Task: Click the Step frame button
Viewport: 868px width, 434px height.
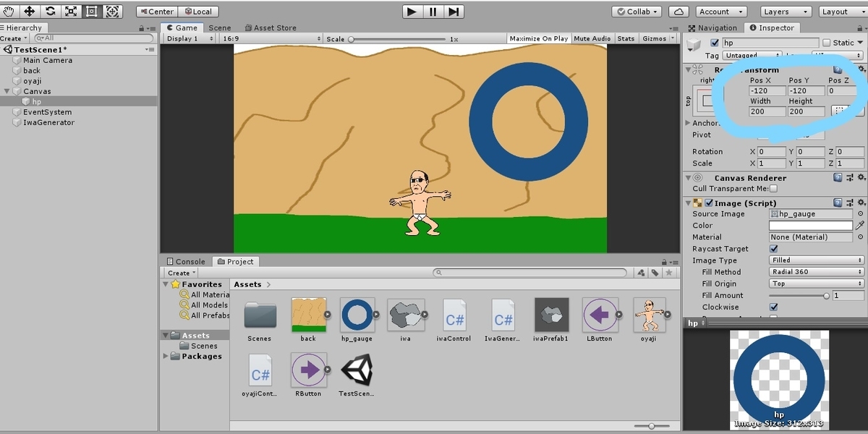Action: (x=454, y=12)
